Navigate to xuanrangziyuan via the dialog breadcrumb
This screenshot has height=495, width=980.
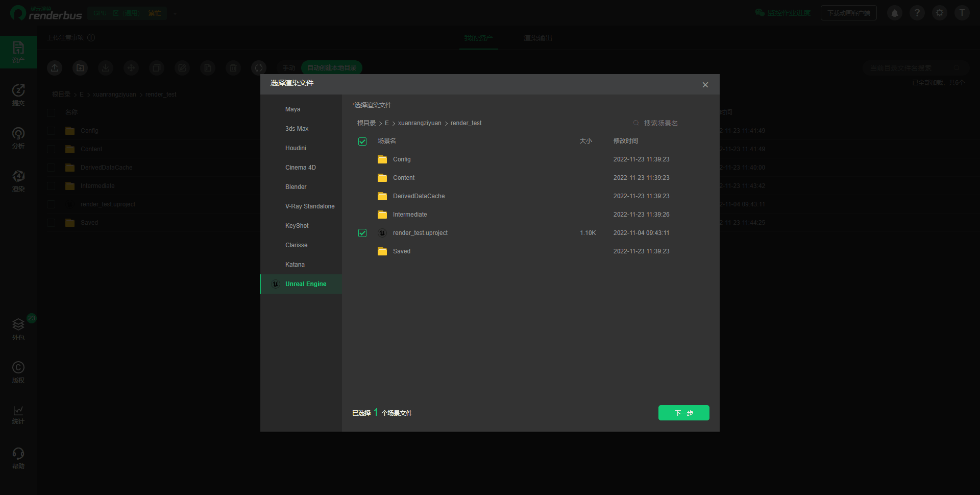pos(419,123)
